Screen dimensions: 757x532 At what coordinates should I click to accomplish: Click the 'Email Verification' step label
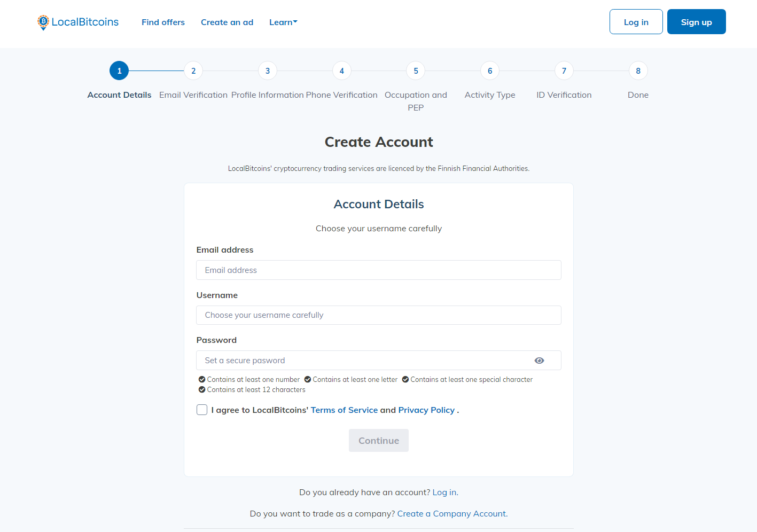[x=193, y=95]
